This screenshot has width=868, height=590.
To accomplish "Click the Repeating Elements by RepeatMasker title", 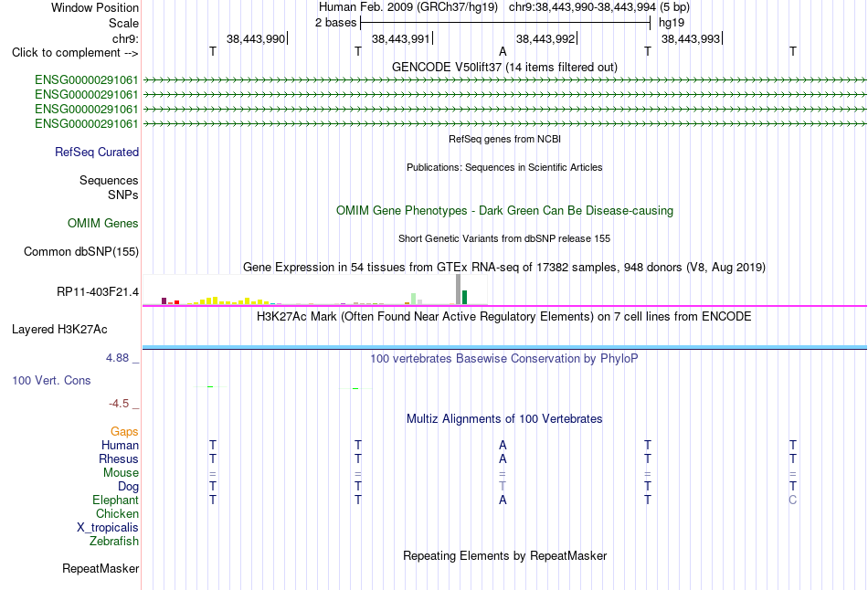I will tap(504, 555).
